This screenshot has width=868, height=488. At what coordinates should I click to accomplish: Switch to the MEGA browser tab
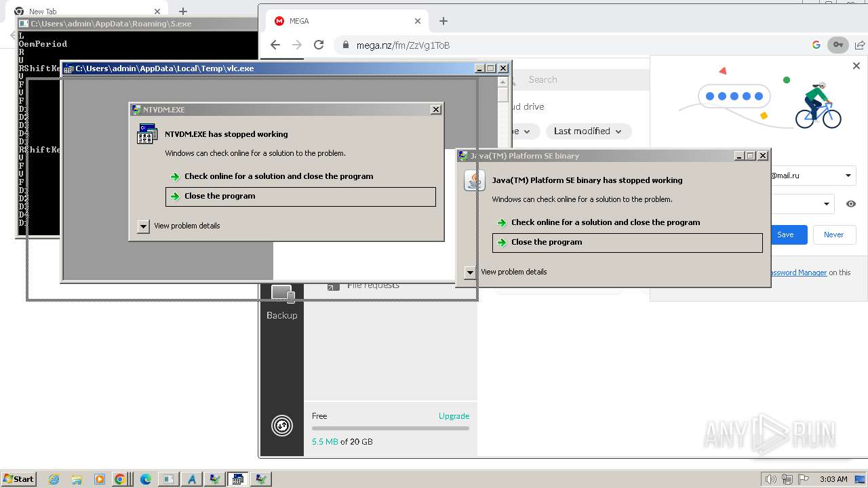[x=346, y=21]
